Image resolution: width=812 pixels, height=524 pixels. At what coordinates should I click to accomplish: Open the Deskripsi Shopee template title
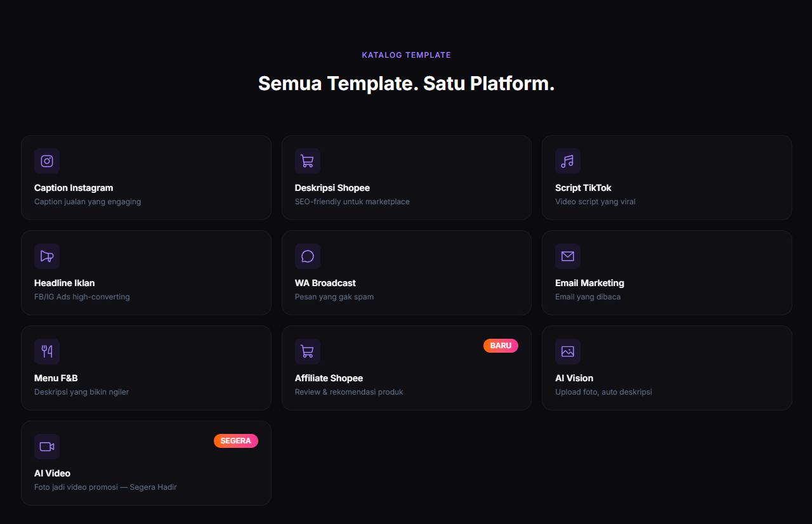pyautogui.click(x=332, y=188)
